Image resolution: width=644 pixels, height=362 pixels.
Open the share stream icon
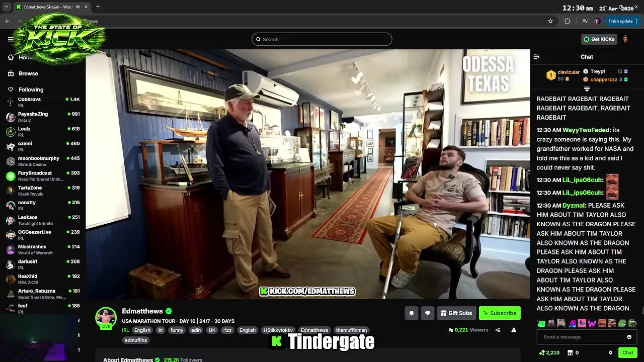pyautogui.click(x=498, y=330)
